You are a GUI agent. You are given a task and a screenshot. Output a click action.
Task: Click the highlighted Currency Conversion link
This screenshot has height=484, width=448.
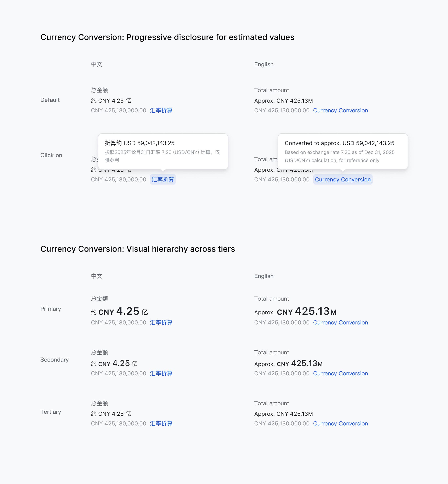pyautogui.click(x=343, y=180)
